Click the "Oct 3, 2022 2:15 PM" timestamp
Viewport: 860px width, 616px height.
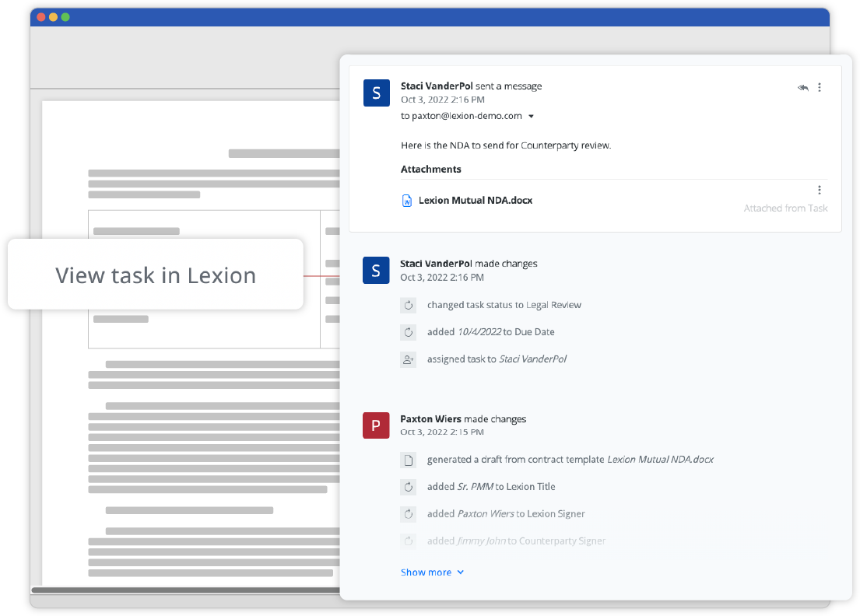click(442, 432)
